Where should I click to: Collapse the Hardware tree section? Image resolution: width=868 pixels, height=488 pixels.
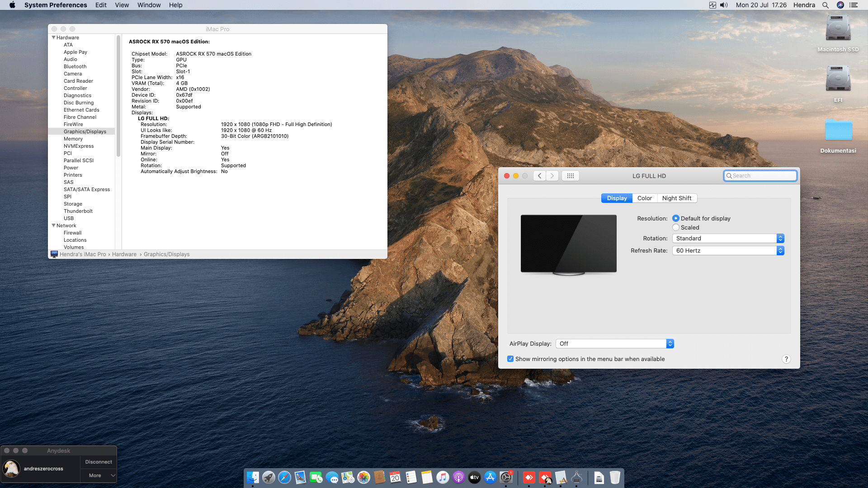point(54,38)
